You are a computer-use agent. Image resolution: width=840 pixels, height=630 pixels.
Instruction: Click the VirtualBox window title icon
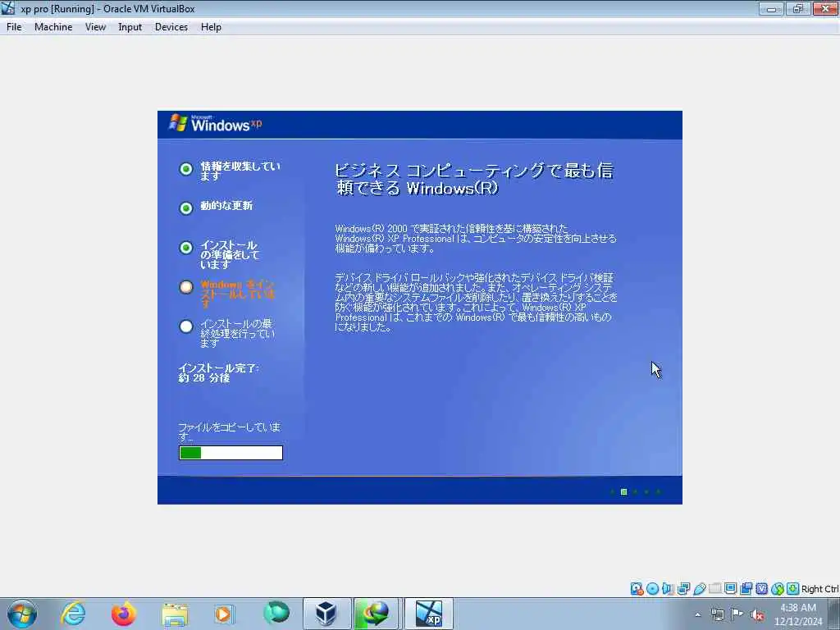(8, 8)
